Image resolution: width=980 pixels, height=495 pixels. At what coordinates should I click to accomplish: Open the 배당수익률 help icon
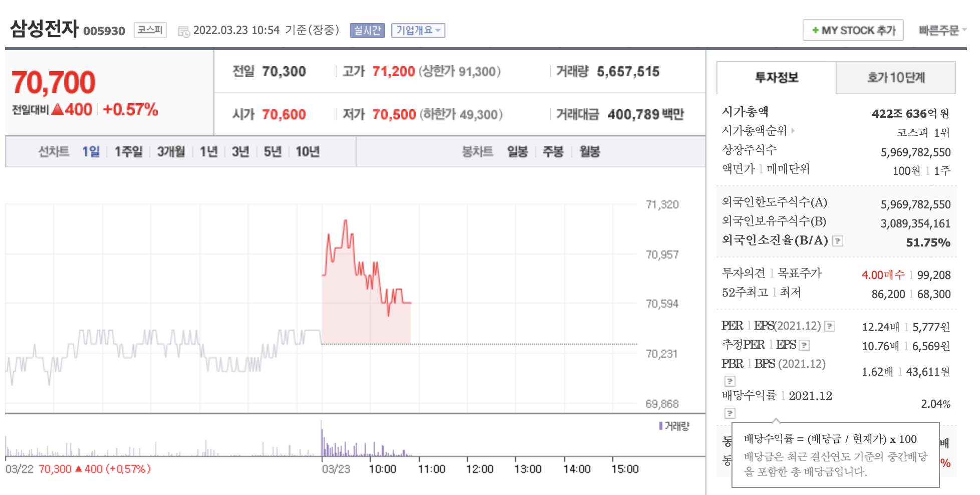[729, 414]
